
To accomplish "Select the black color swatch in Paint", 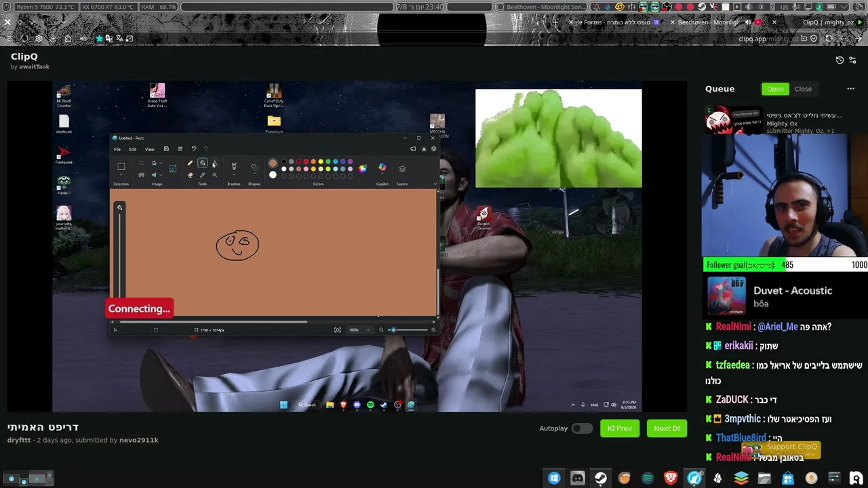I will (284, 162).
